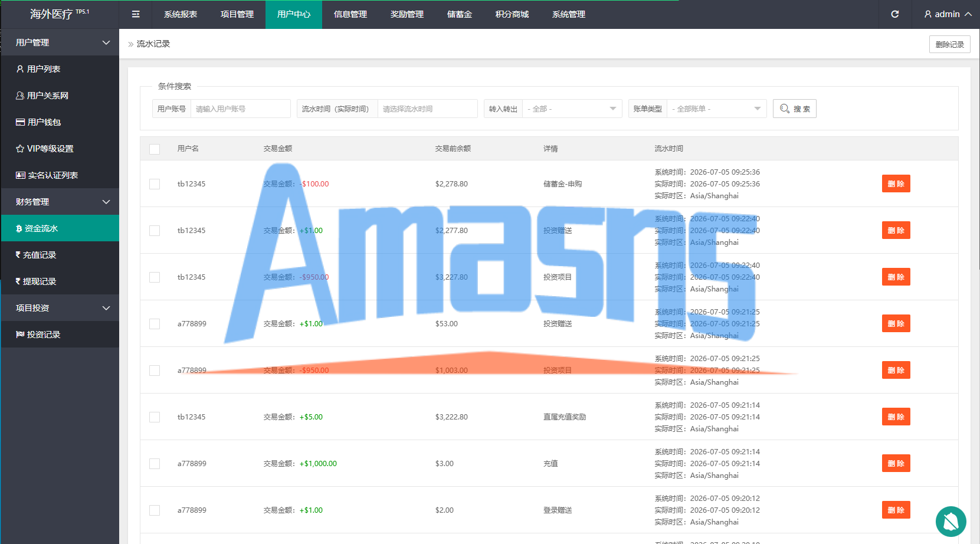Image resolution: width=980 pixels, height=544 pixels.
Task: Check the row for a778899 登录赠送
Action: coord(155,510)
